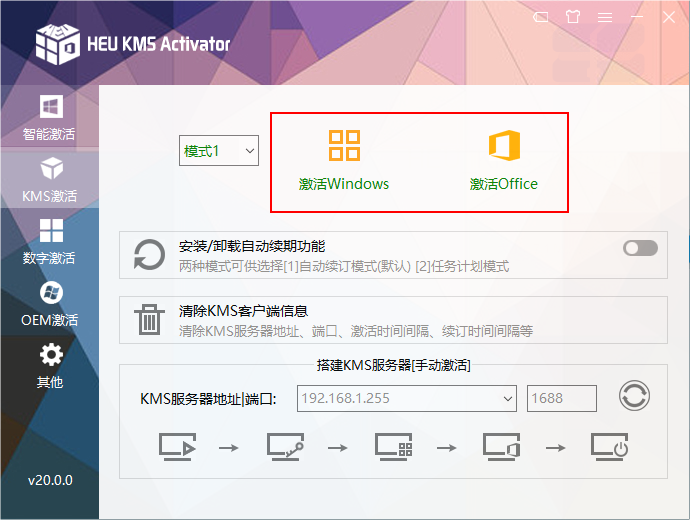Open the 数字激活 digital activation tab
690x520 pixels.
[x=49, y=242]
